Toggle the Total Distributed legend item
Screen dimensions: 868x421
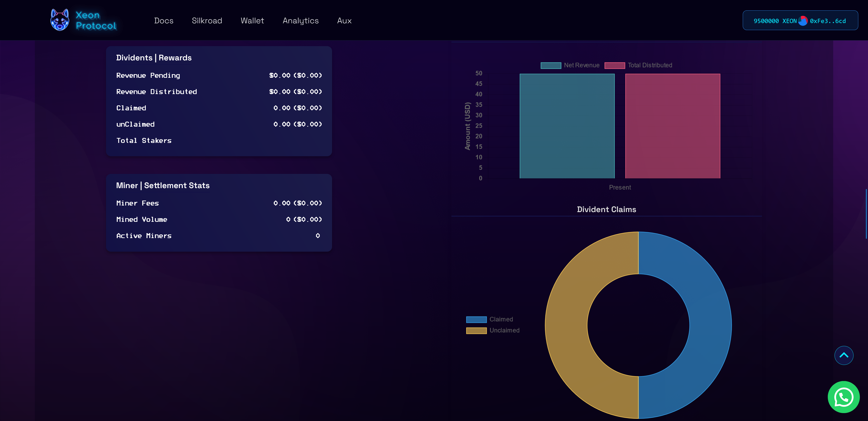click(x=638, y=65)
